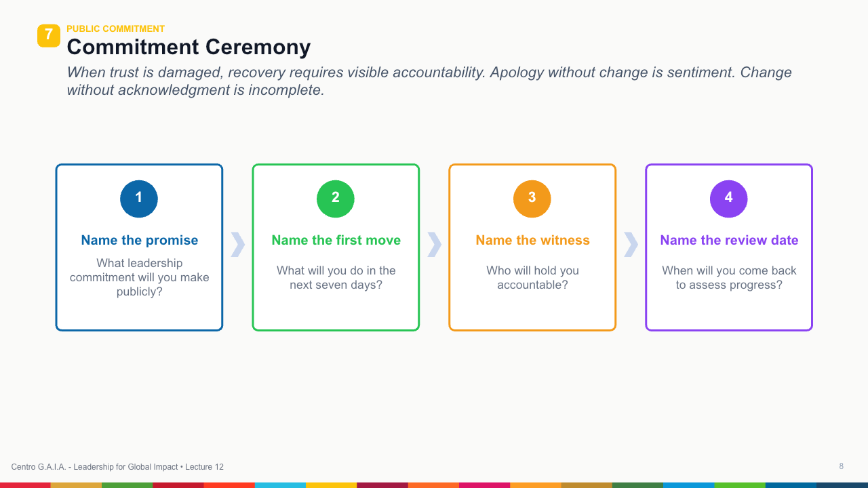
Task: Click the 'Name the witness' heading
Action: [x=533, y=240]
